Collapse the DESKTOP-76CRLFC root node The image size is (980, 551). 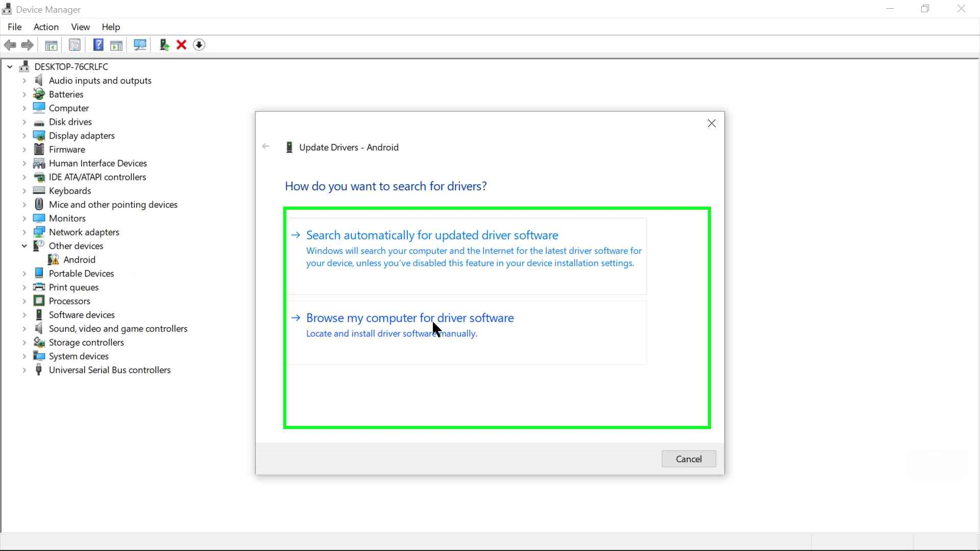click(x=10, y=67)
